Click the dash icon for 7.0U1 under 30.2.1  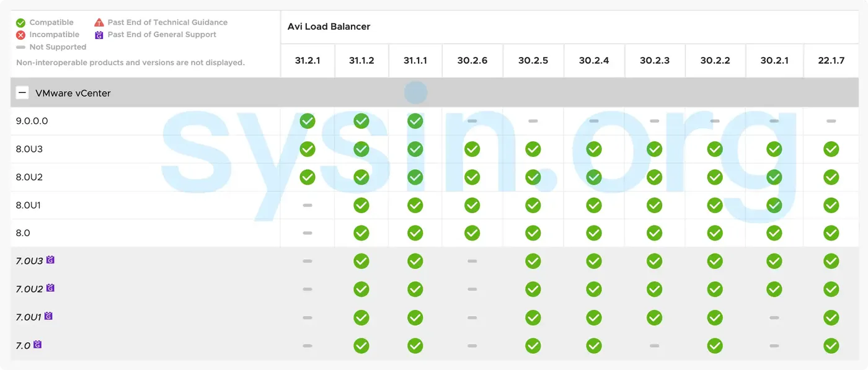pos(774,317)
